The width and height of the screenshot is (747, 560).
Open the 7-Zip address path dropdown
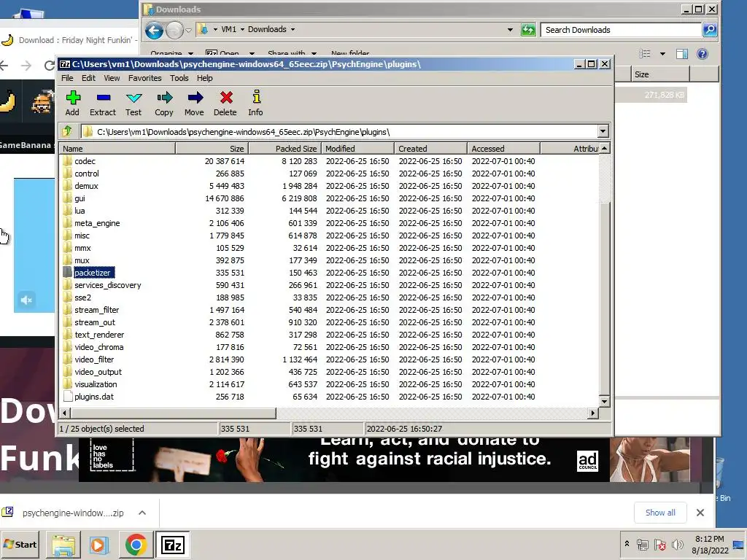pyautogui.click(x=603, y=131)
